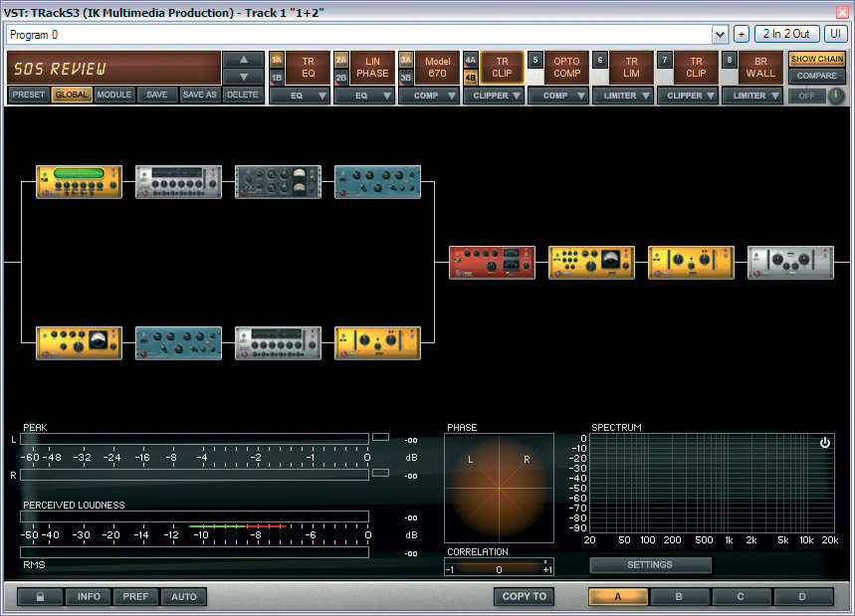Click the round knob next to OFF
Image resolution: width=855 pixels, height=616 pixels.
(x=835, y=96)
